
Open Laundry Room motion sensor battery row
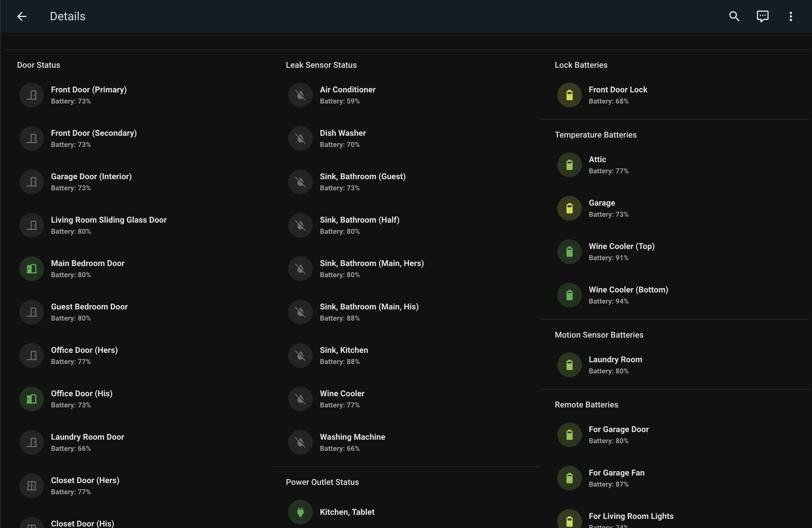[615, 365]
